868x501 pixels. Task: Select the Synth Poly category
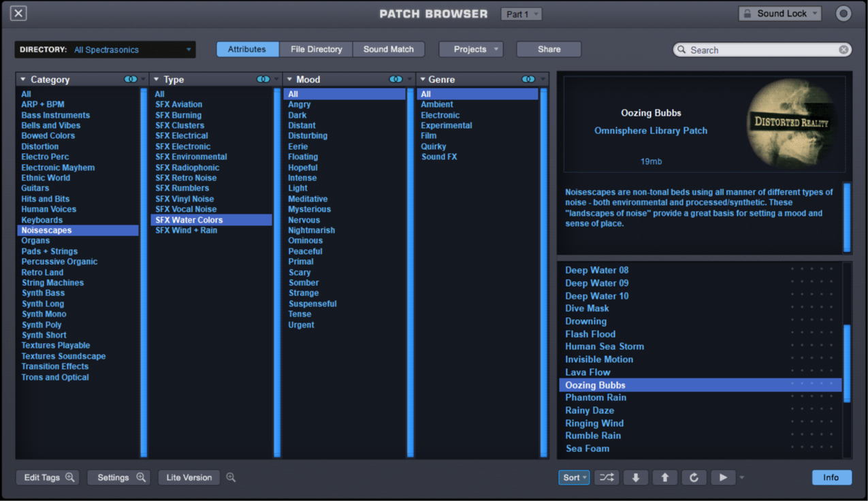[42, 325]
